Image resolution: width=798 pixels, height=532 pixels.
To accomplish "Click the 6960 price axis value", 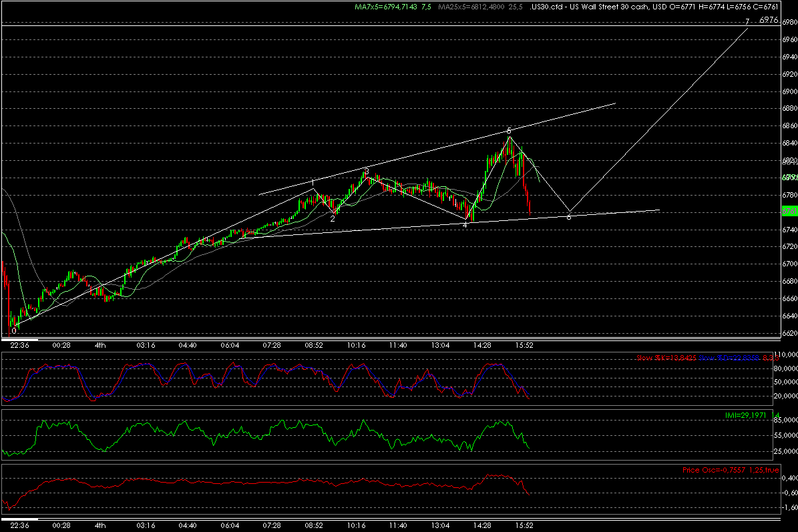I will [x=790, y=39].
